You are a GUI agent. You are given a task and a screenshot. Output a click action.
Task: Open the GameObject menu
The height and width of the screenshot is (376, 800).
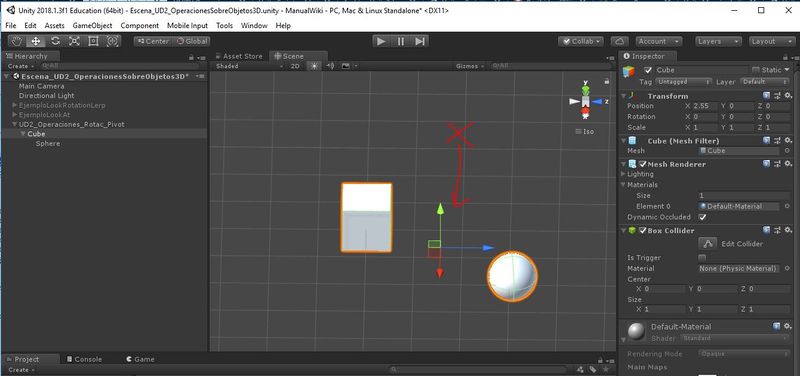click(x=92, y=26)
